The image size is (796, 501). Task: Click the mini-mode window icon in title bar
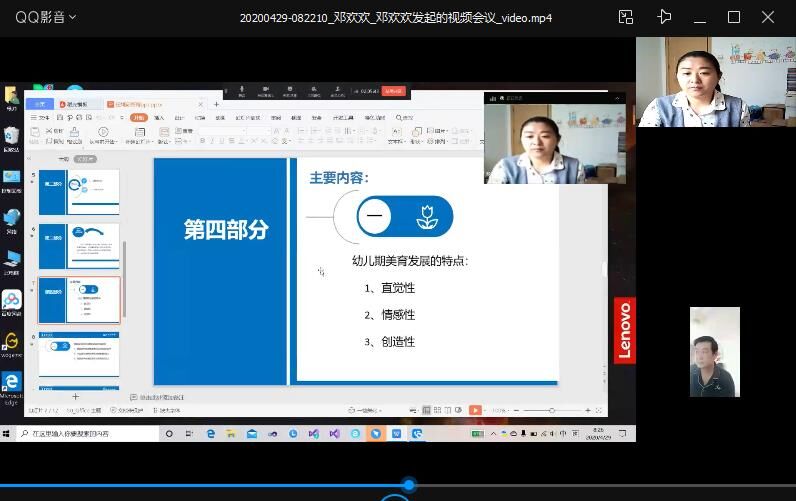[x=626, y=17]
